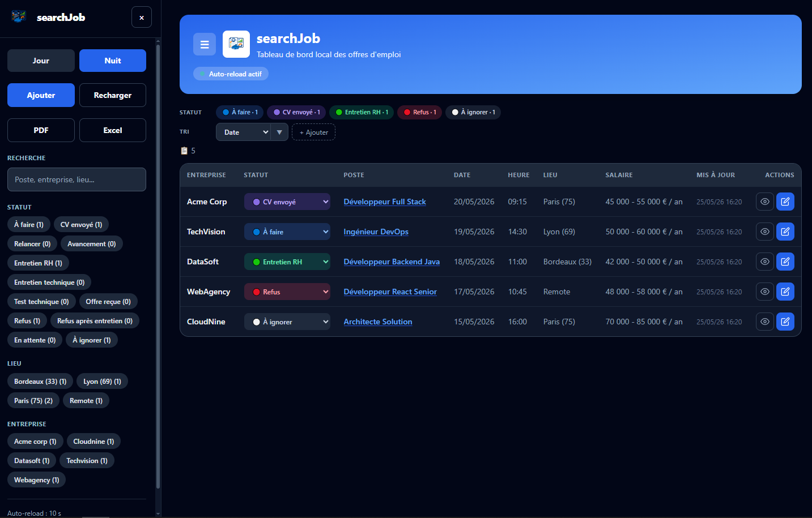Toggle CV envoyé status chip above table
Viewport: 812px width, 518px height.
(x=296, y=112)
